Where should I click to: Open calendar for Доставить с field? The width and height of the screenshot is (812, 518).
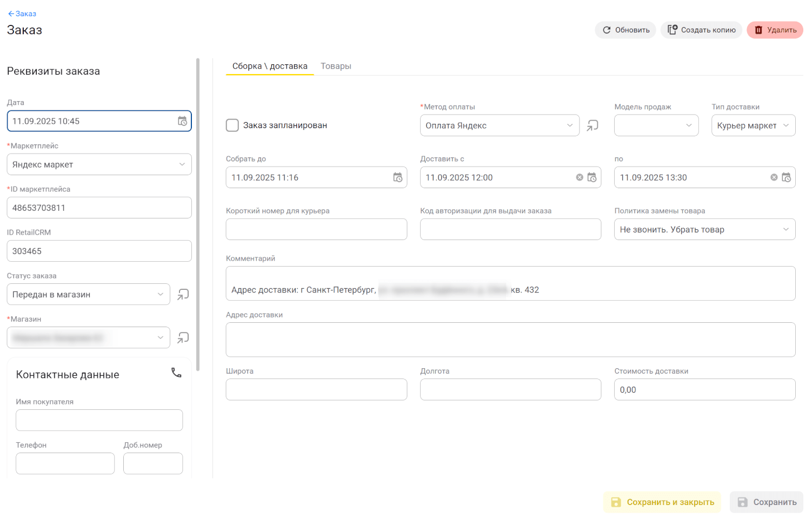(x=592, y=177)
